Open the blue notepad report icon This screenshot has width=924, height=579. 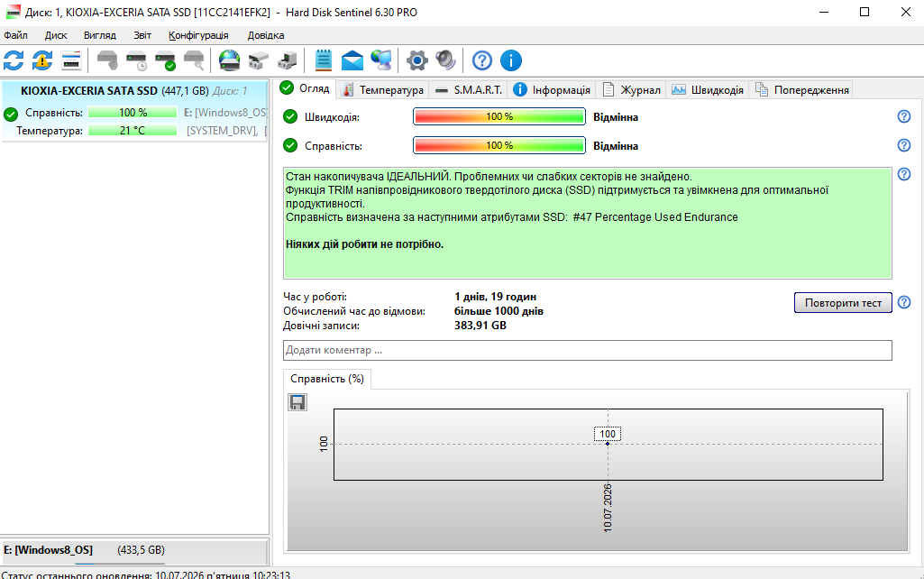324,60
